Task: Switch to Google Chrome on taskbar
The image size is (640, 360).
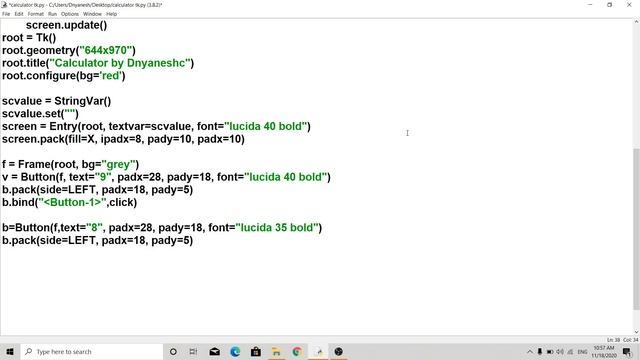Action: (x=297, y=351)
